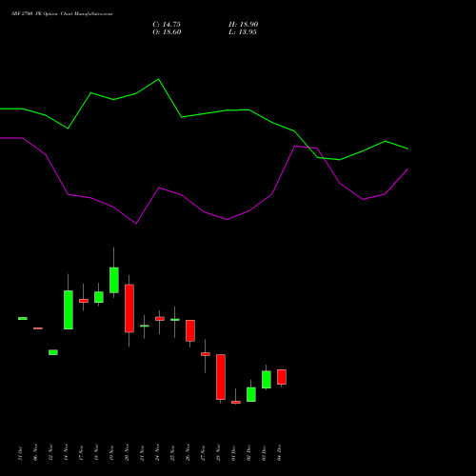Image resolution: width=476 pixels, height=476 pixels.
Task: Click the 03 Dec date label
Action: (x=264, y=453)
